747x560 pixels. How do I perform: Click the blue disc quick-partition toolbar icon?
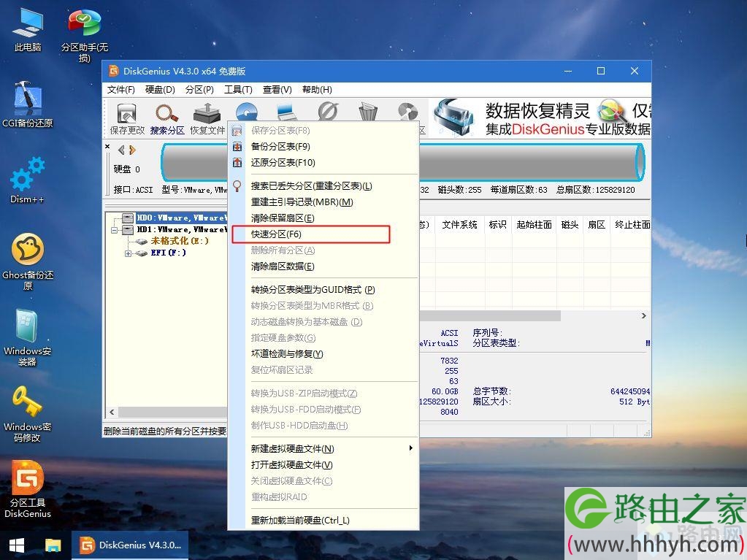point(246,112)
